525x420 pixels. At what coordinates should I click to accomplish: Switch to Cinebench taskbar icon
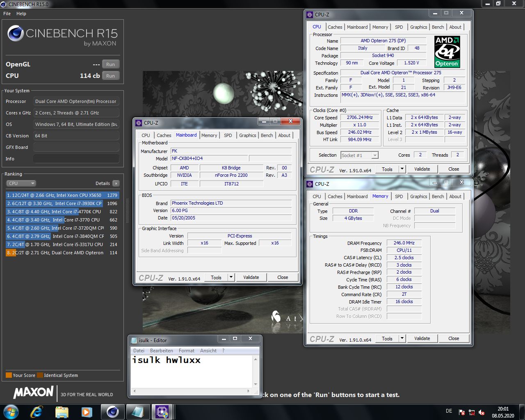tap(112, 411)
